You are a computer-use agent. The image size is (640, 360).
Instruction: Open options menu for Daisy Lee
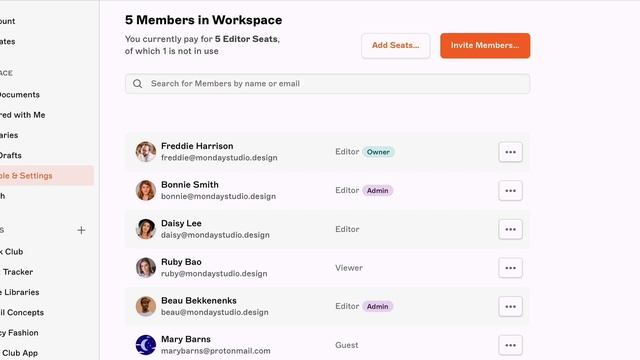pos(510,229)
